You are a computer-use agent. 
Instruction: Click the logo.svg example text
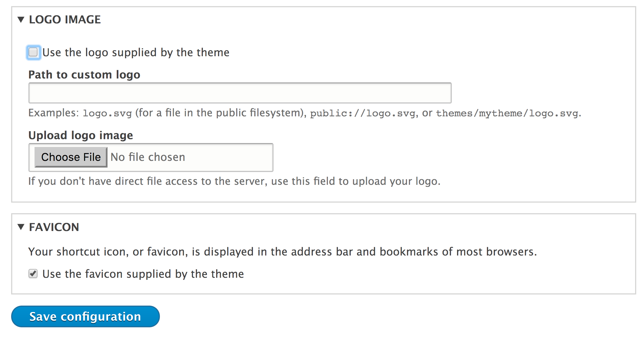coord(107,113)
